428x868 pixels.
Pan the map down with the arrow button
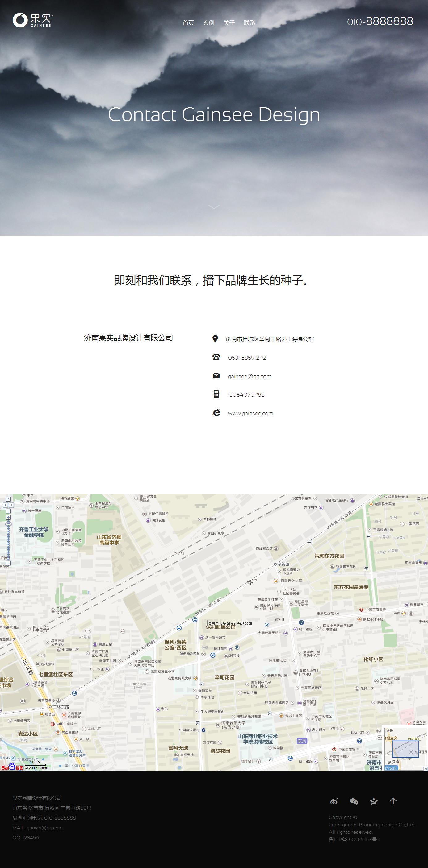8,510
